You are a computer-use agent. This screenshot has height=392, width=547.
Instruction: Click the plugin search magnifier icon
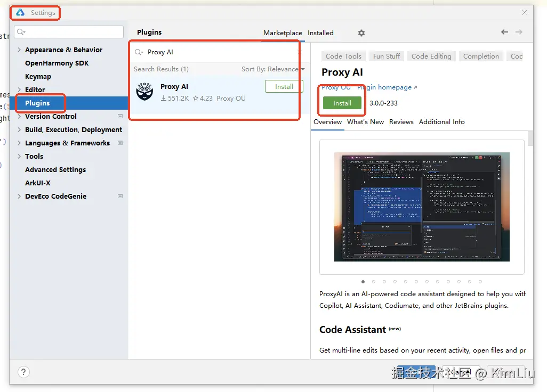point(139,52)
